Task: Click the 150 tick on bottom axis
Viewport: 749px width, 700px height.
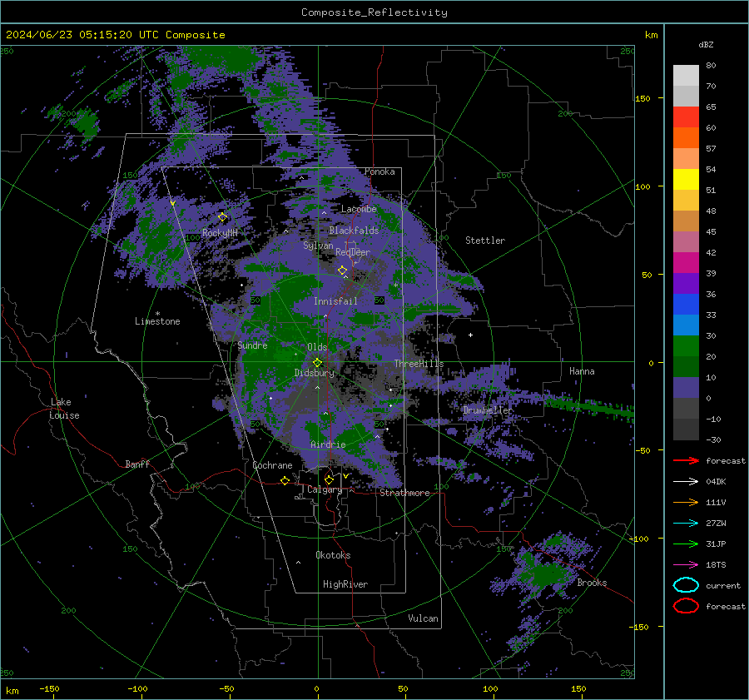Action: point(578,689)
